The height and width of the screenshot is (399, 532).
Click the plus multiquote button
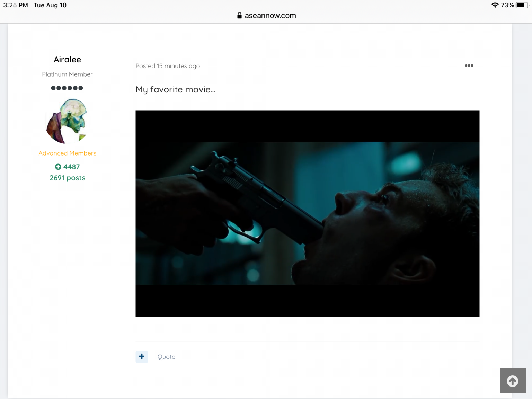(x=142, y=356)
